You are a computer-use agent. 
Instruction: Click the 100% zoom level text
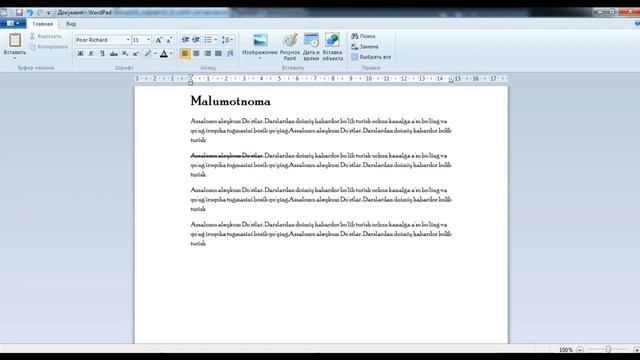click(566, 350)
